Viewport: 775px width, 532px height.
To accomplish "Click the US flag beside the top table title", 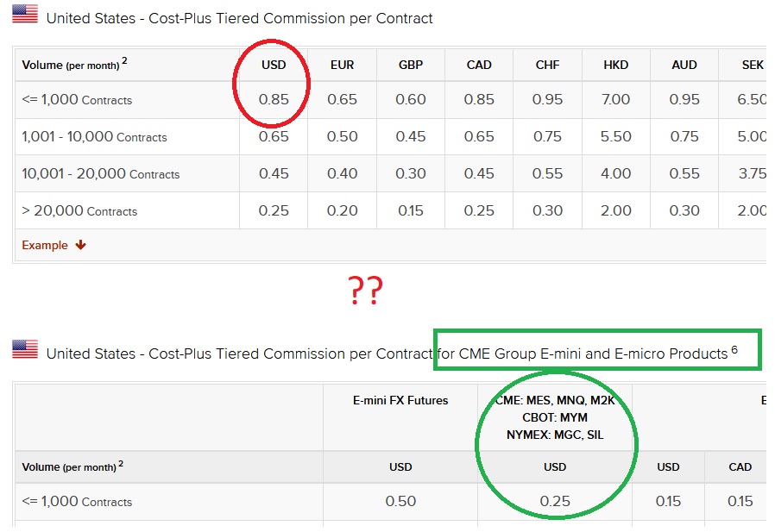I will tap(25, 14).
